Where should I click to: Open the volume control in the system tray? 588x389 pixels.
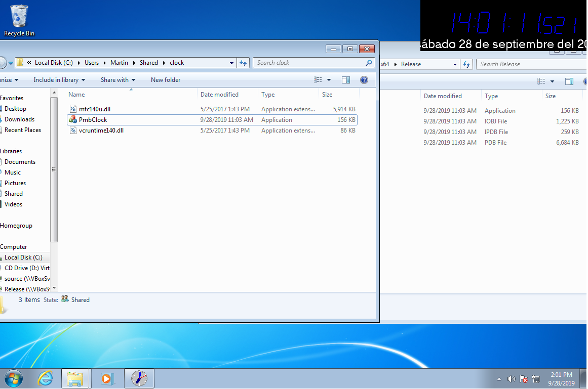(512, 378)
